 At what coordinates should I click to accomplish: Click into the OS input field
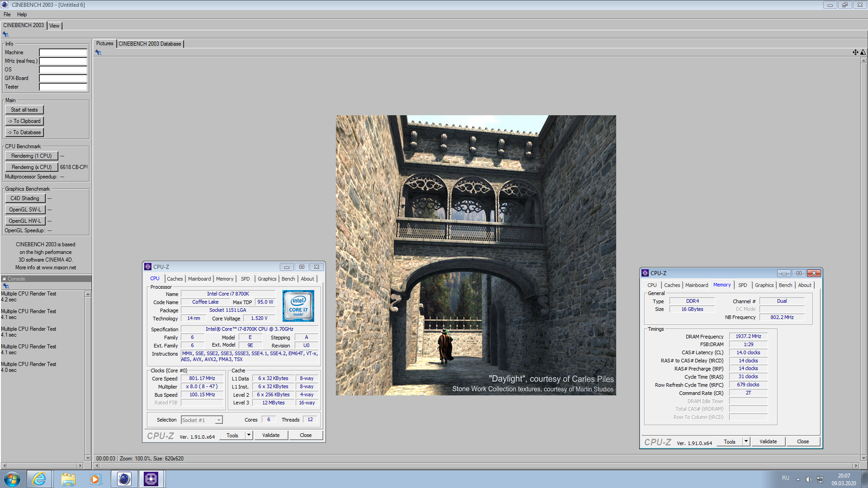[63, 70]
